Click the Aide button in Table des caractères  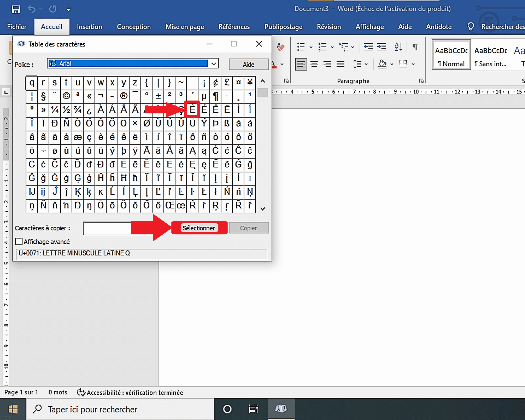pyautogui.click(x=249, y=65)
